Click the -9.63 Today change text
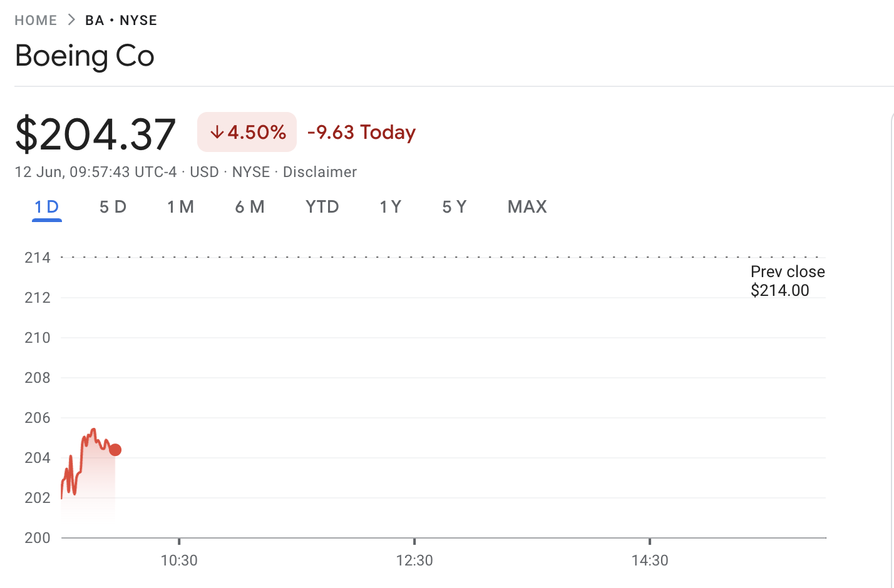The width and height of the screenshot is (894, 588). 362,133
